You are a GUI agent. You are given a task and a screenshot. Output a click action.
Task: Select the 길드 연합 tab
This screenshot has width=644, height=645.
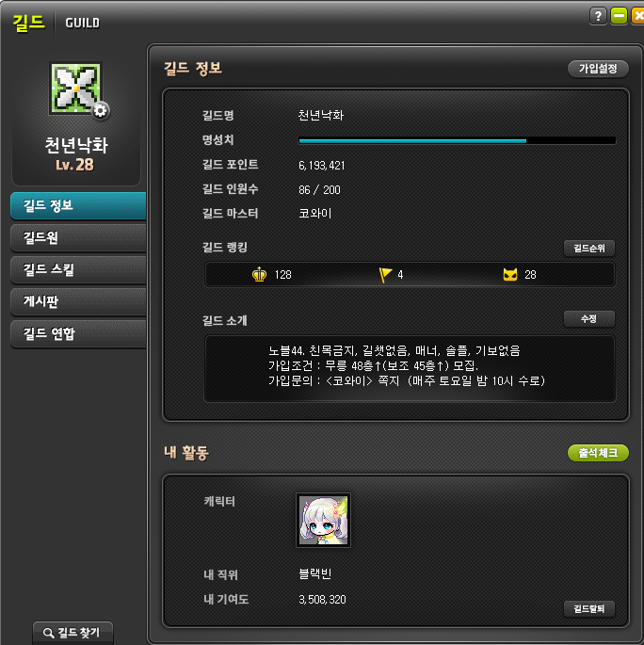click(78, 333)
